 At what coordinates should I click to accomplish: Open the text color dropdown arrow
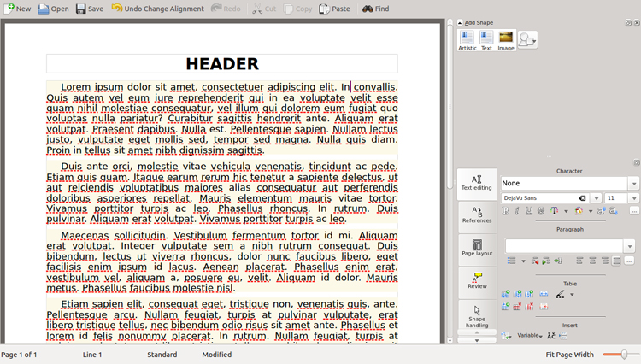[566, 211]
